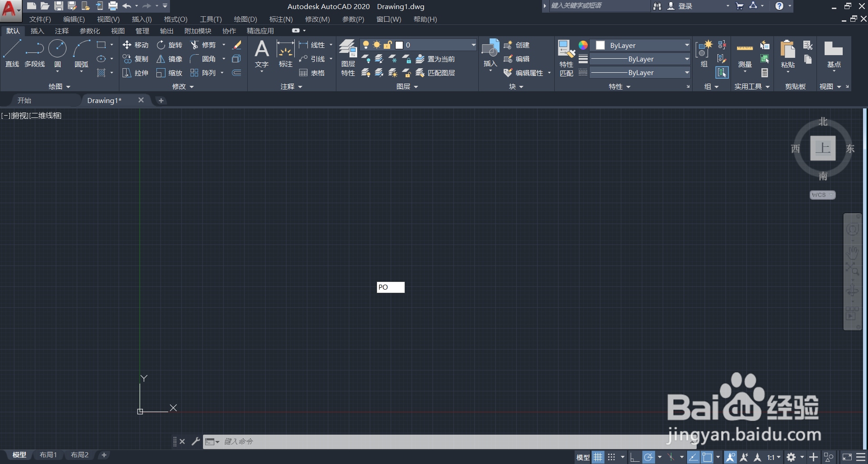Click 编辑属性 (Edit Attributes) button
The height and width of the screenshot is (464, 868).
(524, 73)
